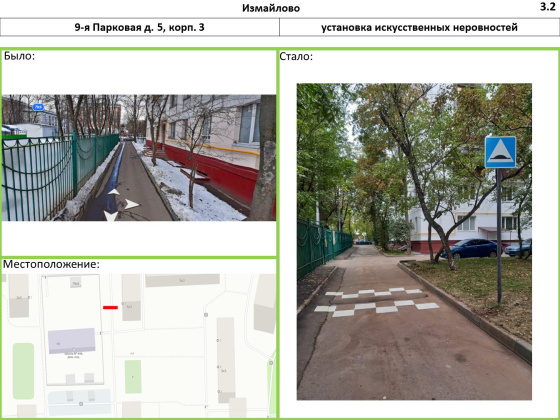Click the forward navigation arrow in street panorama
This screenshot has height=420, width=560.
click(114, 192)
